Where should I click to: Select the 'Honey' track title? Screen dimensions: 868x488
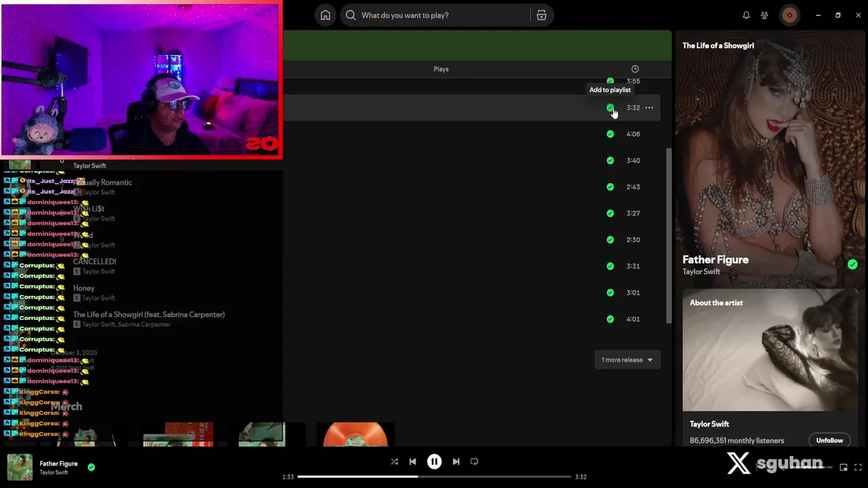tap(83, 288)
